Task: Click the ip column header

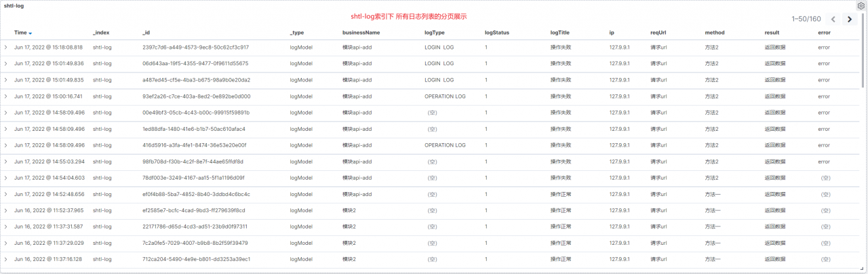Action: [x=612, y=33]
